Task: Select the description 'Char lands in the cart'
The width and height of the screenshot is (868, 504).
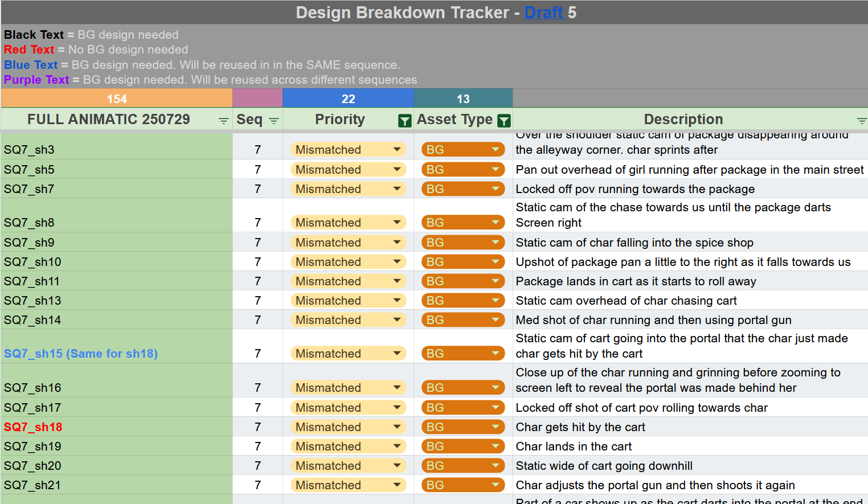Action: (x=574, y=446)
